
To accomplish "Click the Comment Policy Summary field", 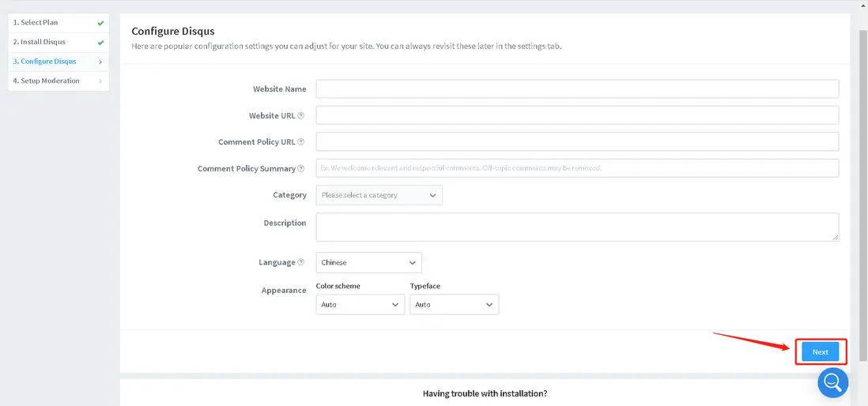I will (577, 168).
